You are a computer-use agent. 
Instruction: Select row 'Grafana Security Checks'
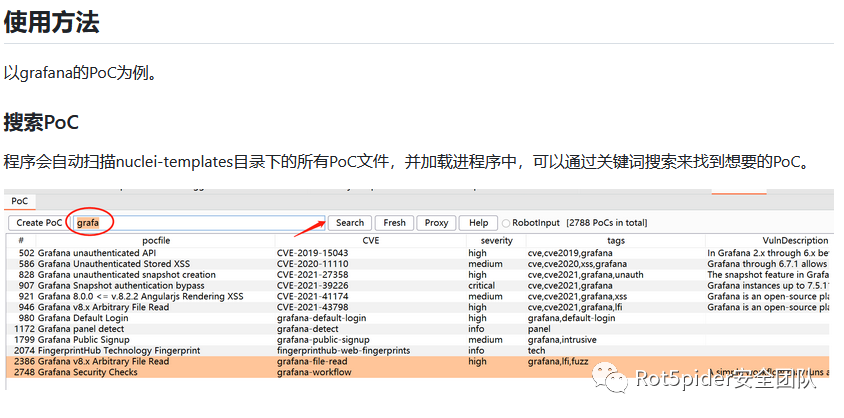[x=420, y=372]
